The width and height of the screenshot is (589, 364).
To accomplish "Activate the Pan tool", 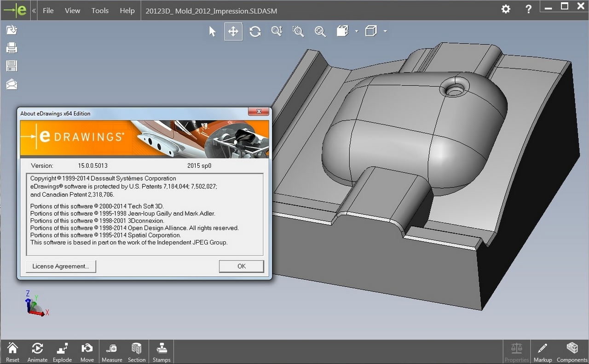I will (233, 31).
